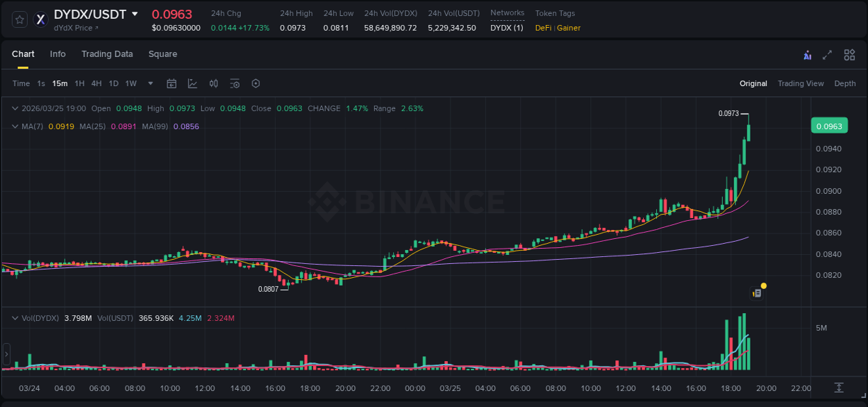Screen dimensions: 868x407
Task: Toggle DYDX/USDT as a favorite star
Action: (x=19, y=19)
